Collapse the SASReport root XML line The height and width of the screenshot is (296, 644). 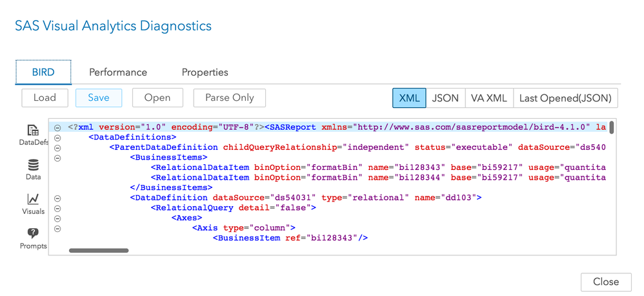click(57, 127)
